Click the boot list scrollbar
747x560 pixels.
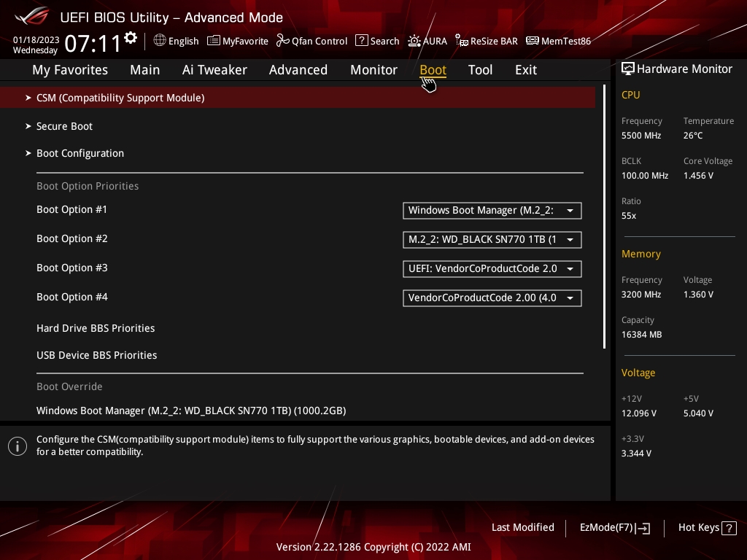605,217
